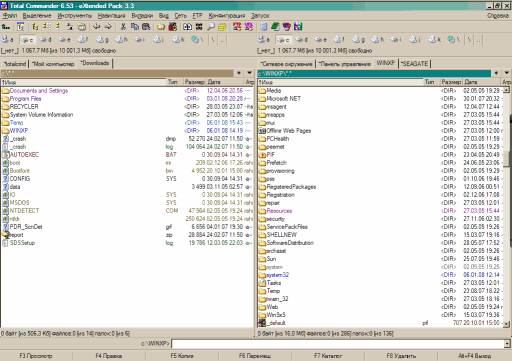Viewport: 512px width, 361px height.
Task: Switch to thumbnails view icon
Action: (47, 27)
